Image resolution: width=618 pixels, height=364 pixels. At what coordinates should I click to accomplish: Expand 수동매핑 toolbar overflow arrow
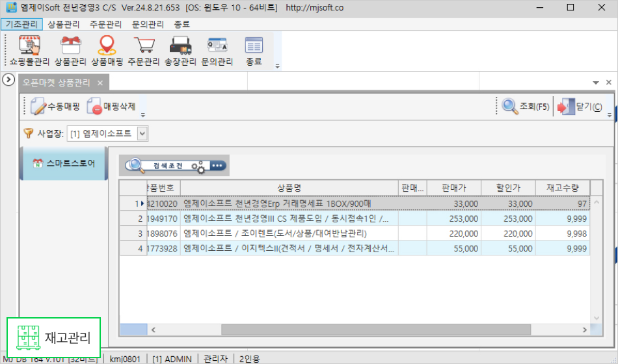143,115
